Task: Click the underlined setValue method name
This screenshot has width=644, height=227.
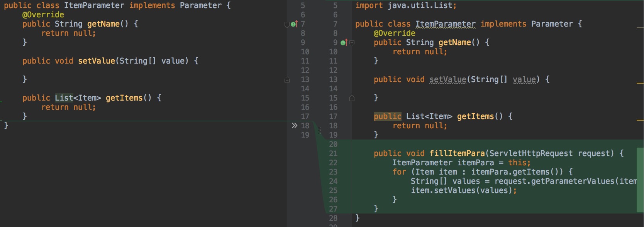Action: (x=447, y=79)
